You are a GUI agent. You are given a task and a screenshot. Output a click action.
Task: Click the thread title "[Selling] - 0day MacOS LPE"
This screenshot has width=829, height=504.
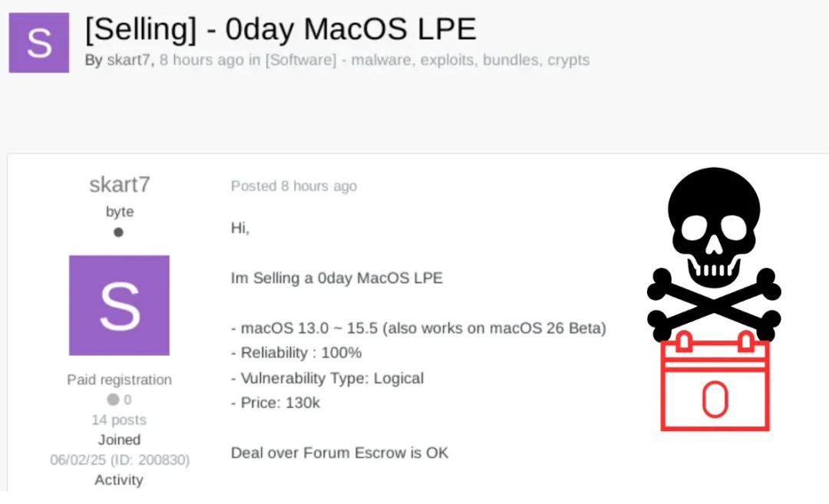pyautogui.click(x=281, y=29)
